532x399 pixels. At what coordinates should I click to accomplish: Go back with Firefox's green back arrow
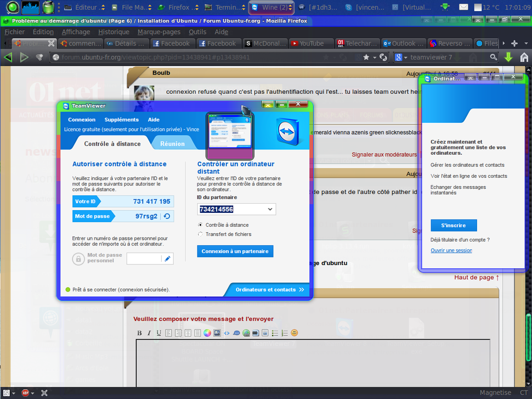tap(8, 58)
